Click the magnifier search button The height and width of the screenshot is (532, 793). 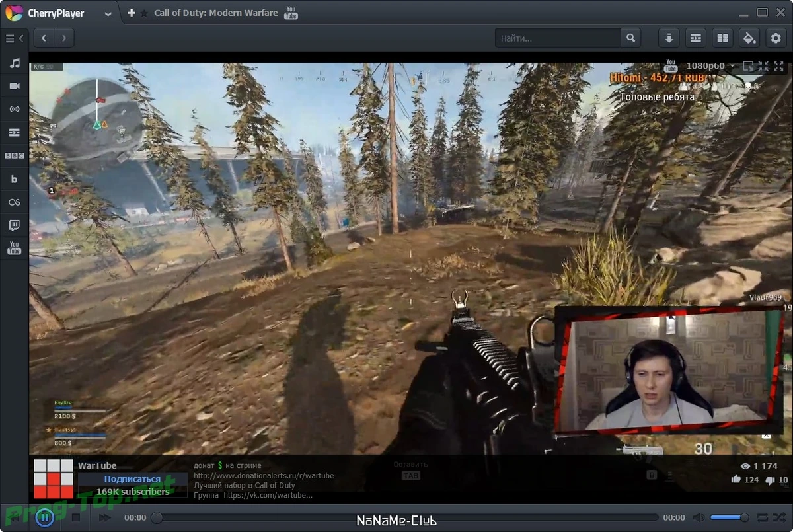[x=631, y=38]
